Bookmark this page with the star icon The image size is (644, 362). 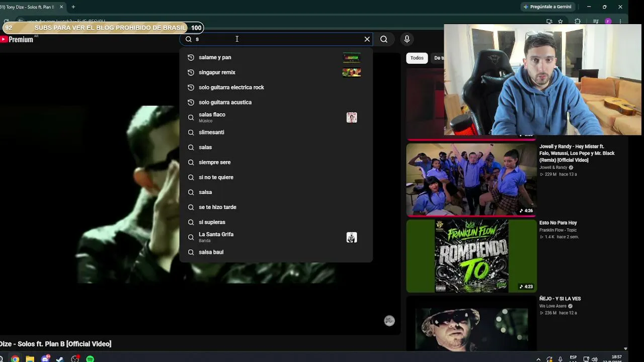pos(560,22)
